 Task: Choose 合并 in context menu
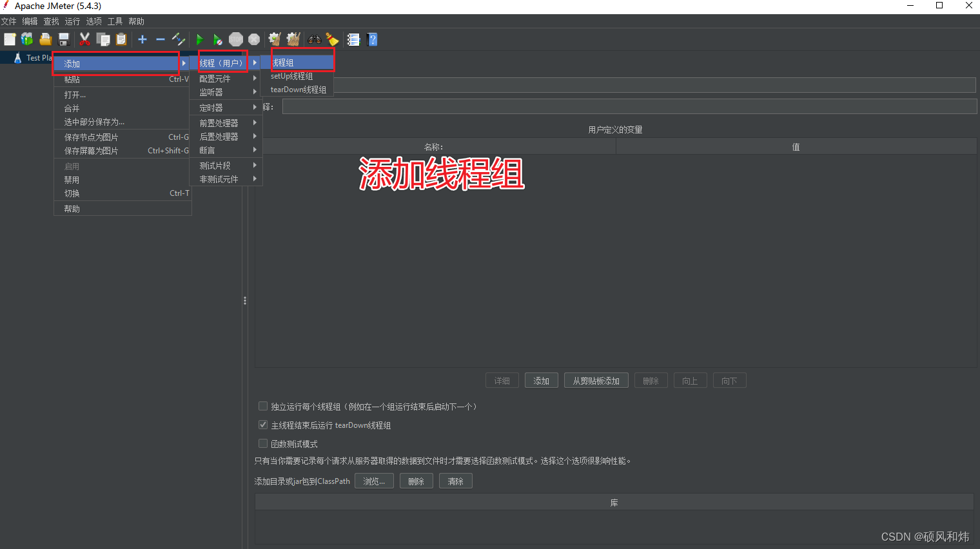click(x=122, y=108)
